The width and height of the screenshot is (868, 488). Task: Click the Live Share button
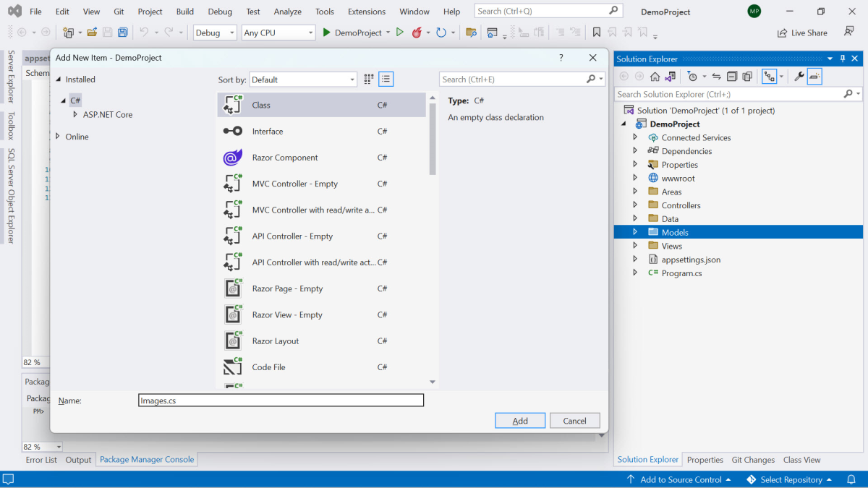tap(802, 33)
